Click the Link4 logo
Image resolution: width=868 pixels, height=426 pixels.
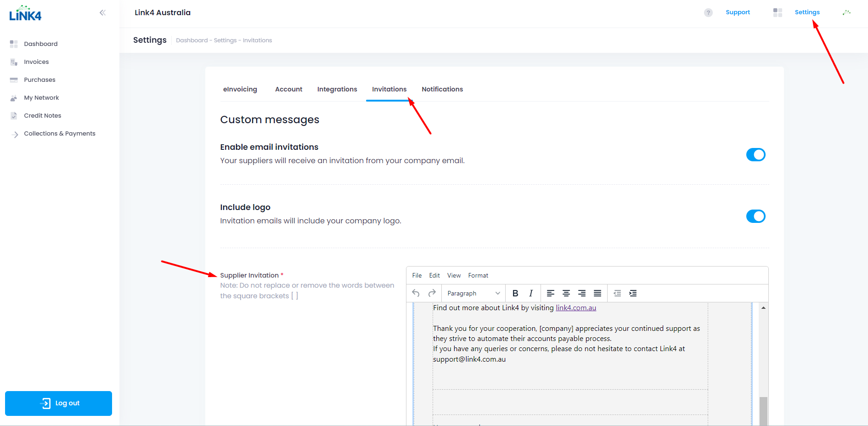tap(25, 13)
